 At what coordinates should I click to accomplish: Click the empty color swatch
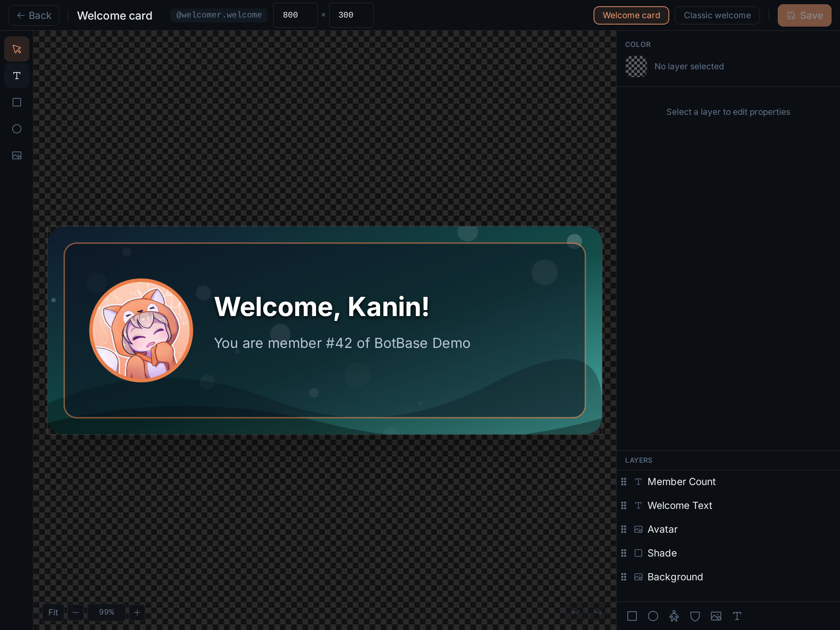pyautogui.click(x=636, y=66)
